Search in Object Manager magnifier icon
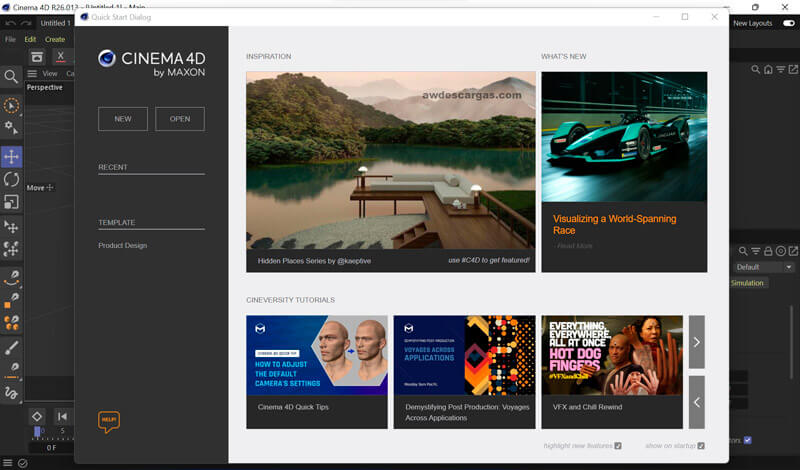This screenshot has width=800, height=470. point(756,69)
